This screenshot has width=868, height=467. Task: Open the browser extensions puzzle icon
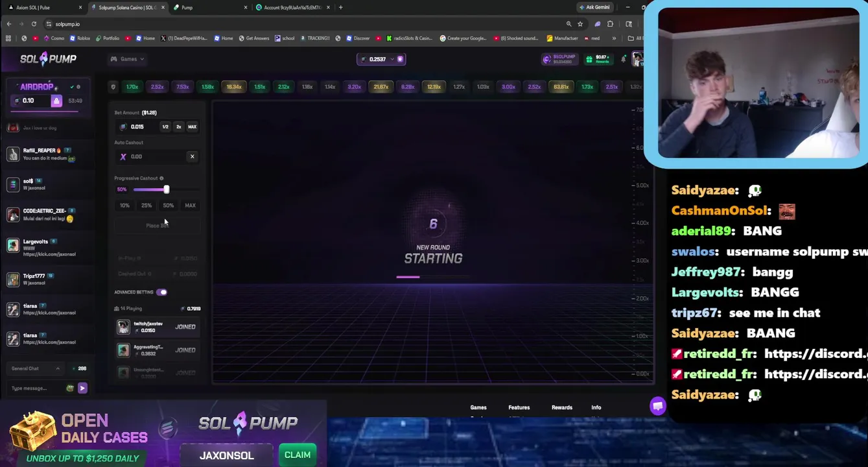[x=610, y=24]
